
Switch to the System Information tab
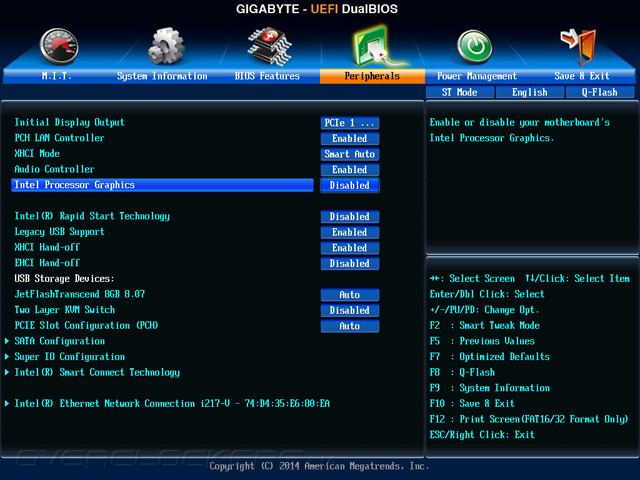tap(162, 76)
